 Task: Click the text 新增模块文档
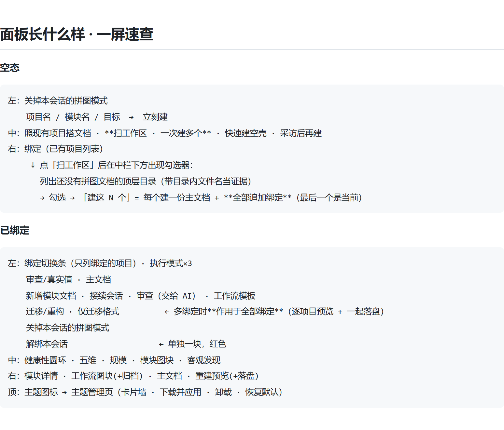pos(51,296)
